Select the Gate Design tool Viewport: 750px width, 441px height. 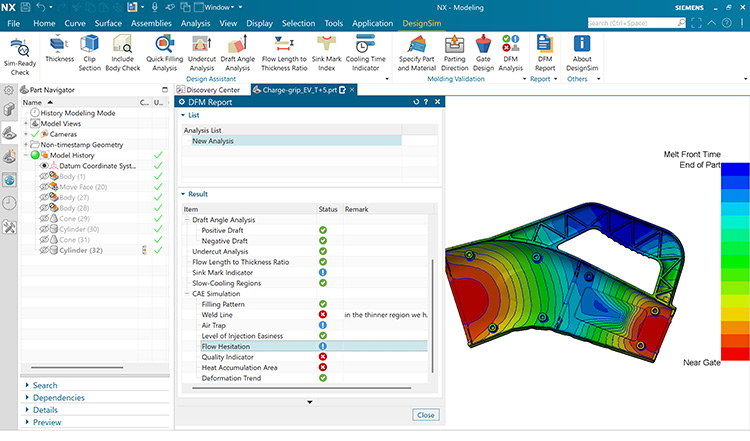483,53
